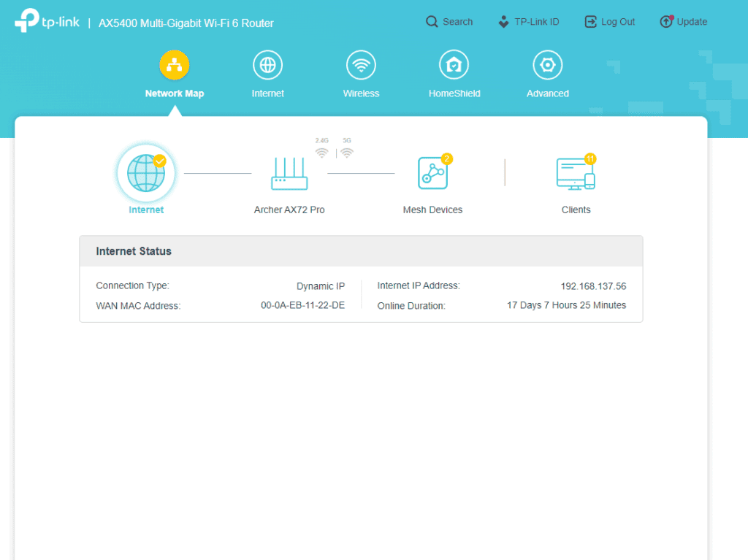Click the Search magnifier icon
Image resolution: width=748 pixels, height=560 pixels.
click(x=432, y=22)
